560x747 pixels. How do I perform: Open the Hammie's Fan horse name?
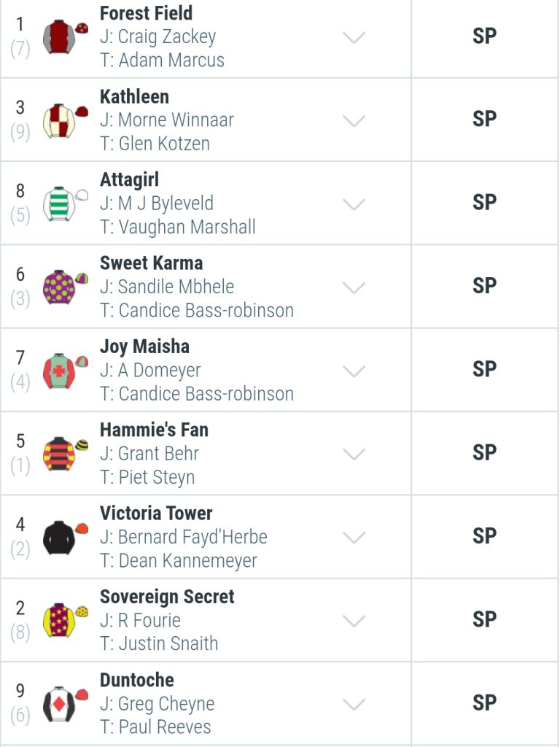click(x=154, y=430)
